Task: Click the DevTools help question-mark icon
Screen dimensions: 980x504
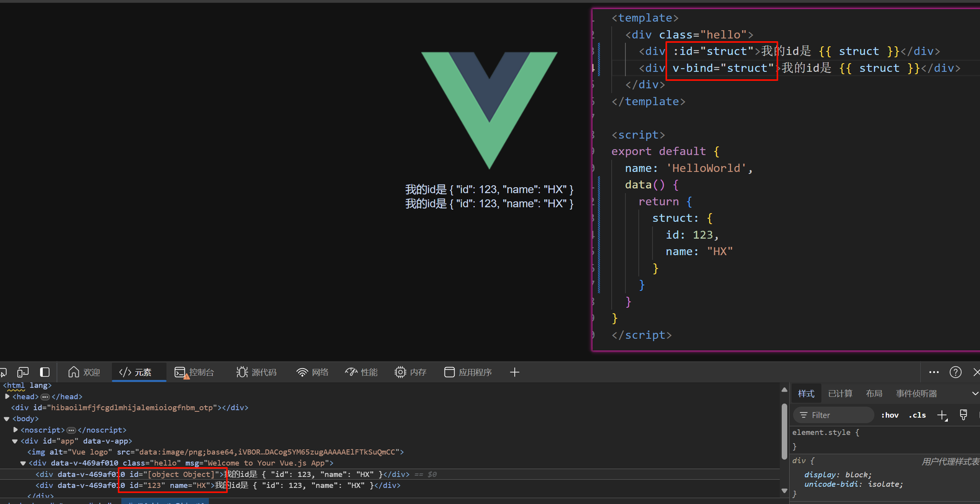Action: click(x=955, y=372)
